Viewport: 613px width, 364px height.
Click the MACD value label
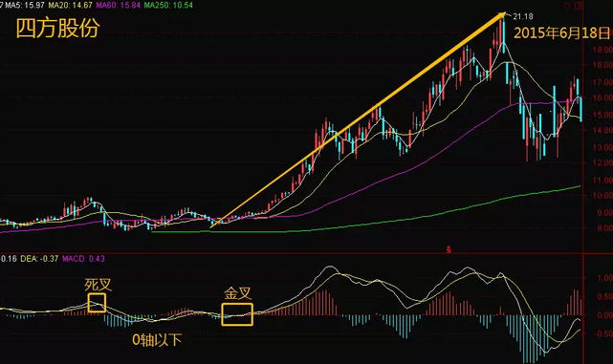click(83, 259)
